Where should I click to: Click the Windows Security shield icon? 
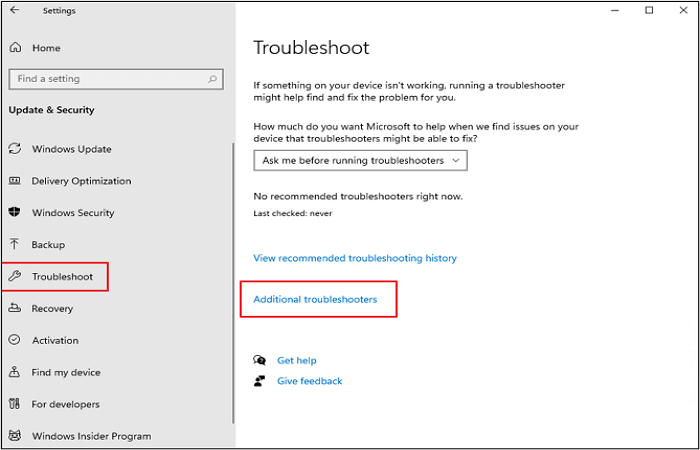point(15,213)
